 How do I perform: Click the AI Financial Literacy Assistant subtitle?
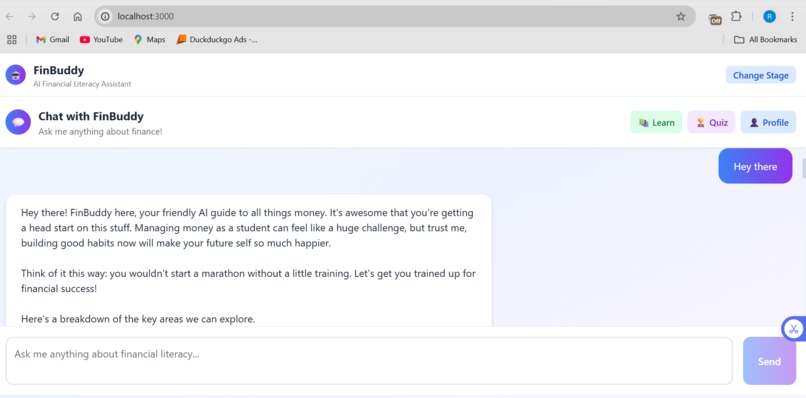82,84
